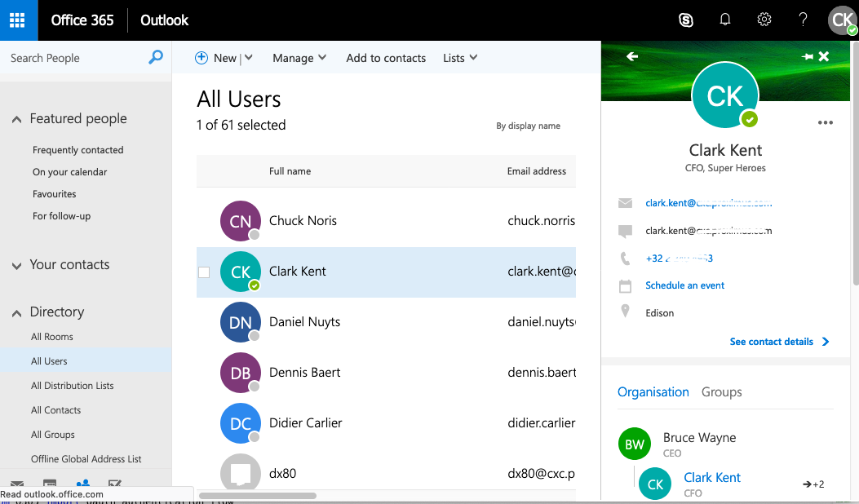
Task: Select Frequently contacted
Action: (77, 150)
